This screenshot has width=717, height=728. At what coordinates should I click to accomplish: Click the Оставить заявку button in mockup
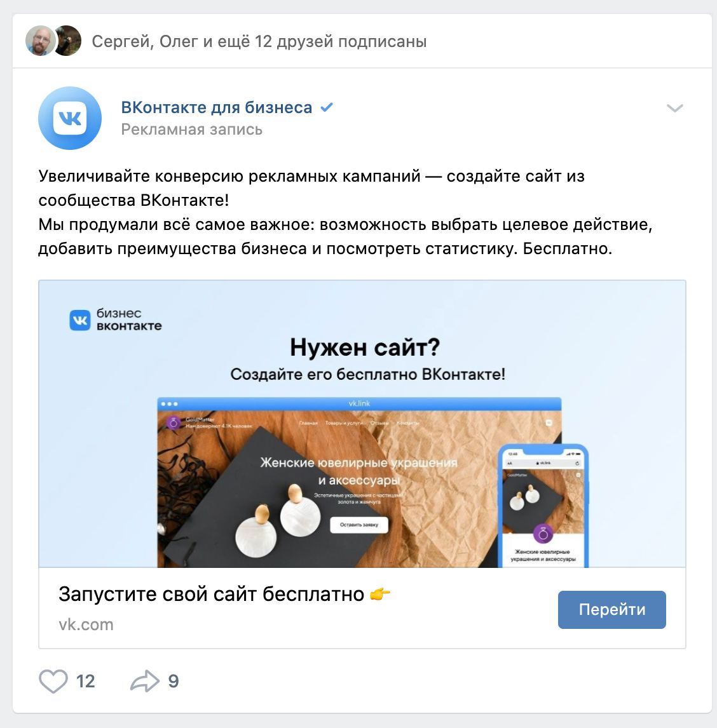(x=358, y=525)
